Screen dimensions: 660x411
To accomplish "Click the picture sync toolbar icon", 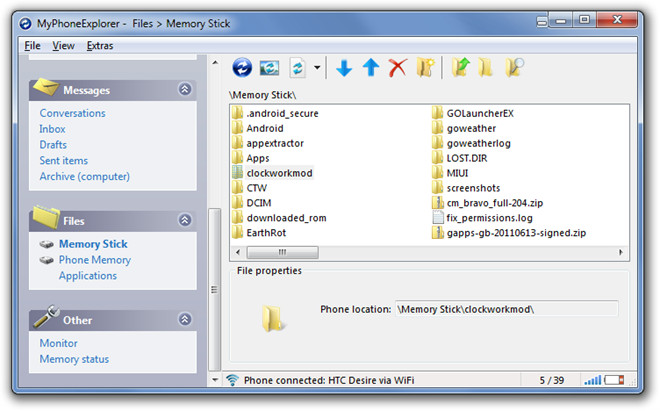I will point(269,67).
